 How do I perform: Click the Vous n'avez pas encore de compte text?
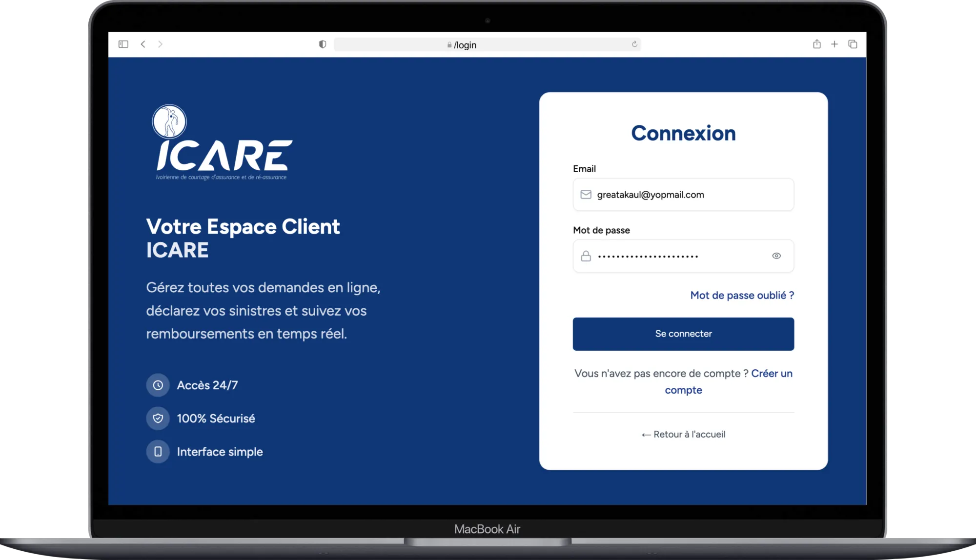point(661,374)
